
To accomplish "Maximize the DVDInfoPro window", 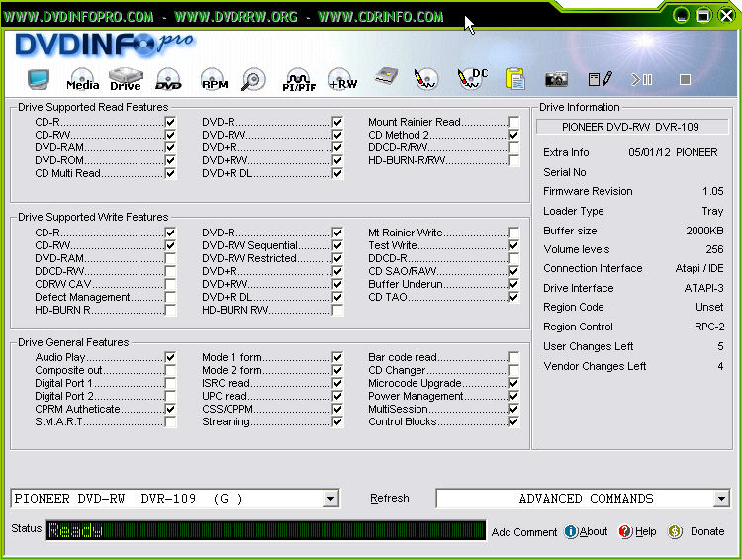I will [703, 16].
